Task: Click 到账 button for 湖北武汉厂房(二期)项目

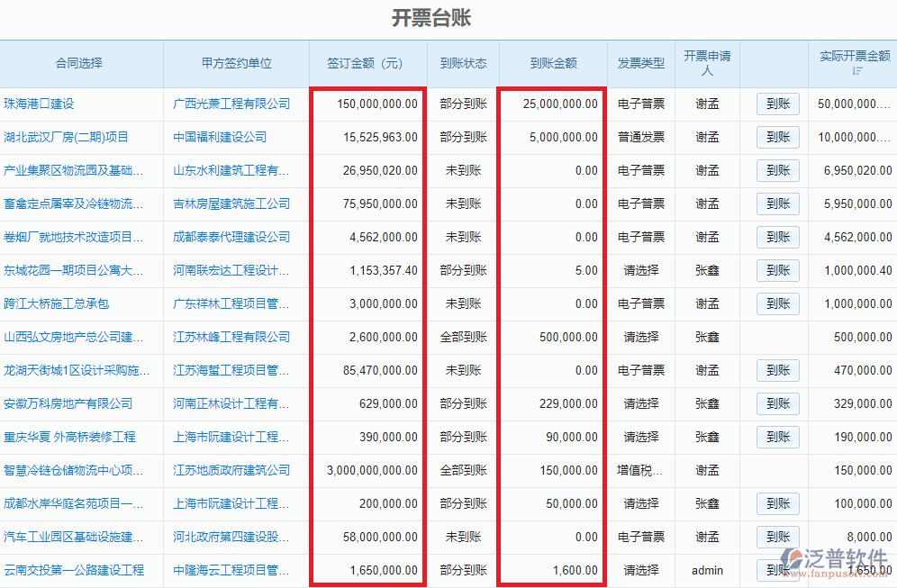Action: pyautogui.click(x=776, y=137)
